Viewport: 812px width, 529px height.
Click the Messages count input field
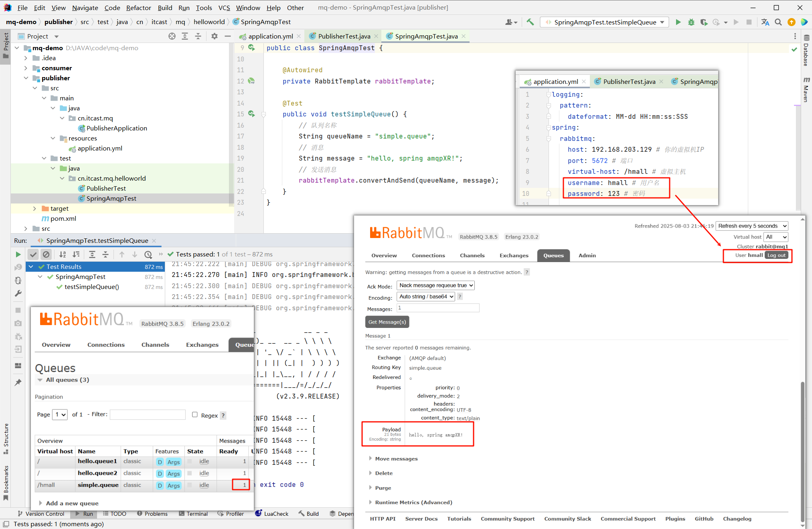pyautogui.click(x=438, y=308)
